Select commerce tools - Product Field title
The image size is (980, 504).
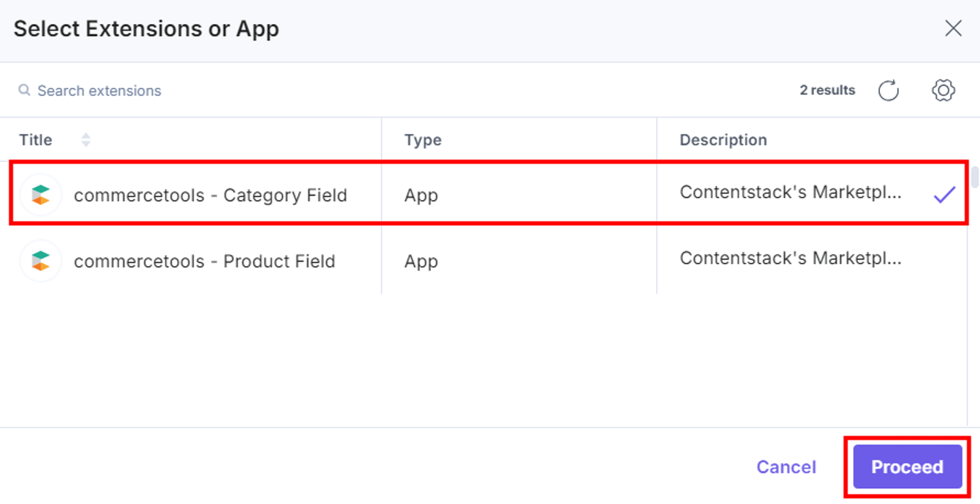point(205,261)
